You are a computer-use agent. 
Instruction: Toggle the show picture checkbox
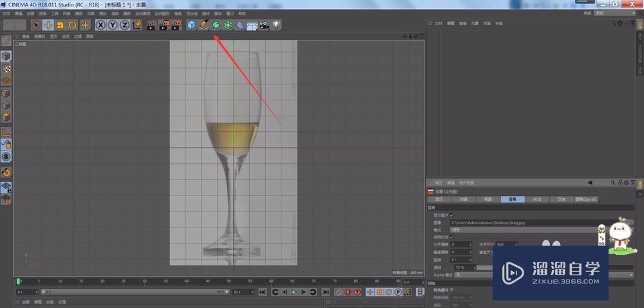pos(452,215)
